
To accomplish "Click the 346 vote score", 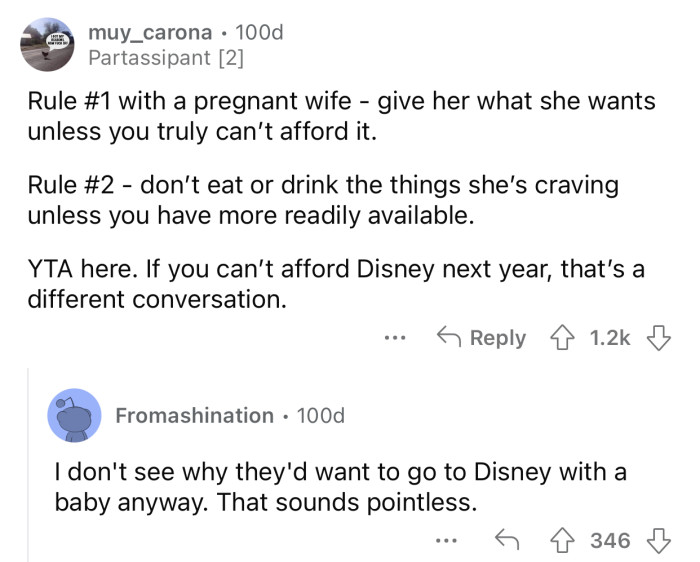I will point(610,541).
